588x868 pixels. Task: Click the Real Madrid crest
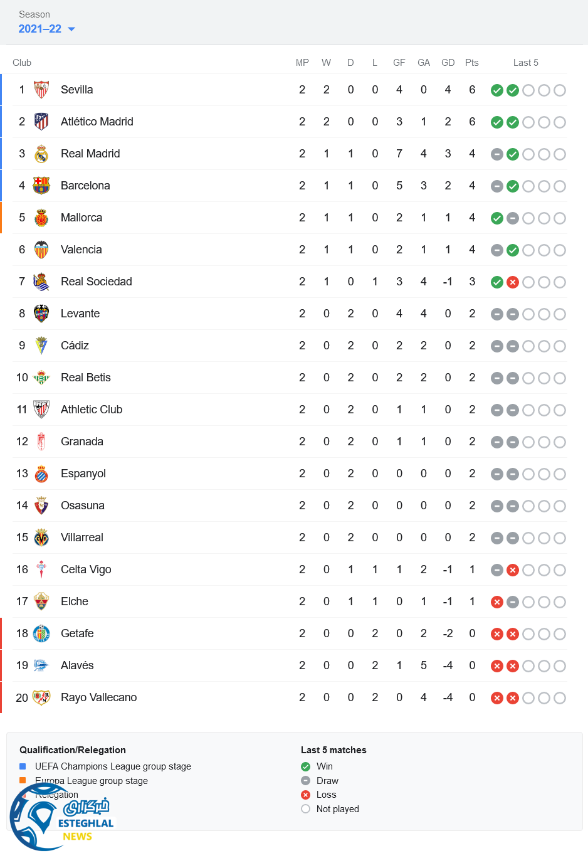tap(41, 154)
